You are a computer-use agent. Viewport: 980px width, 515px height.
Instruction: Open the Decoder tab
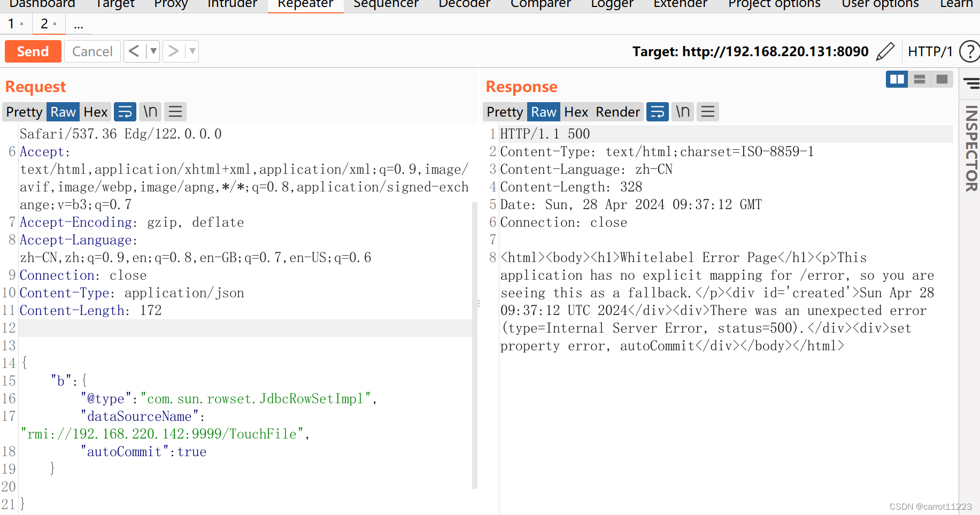464,4
